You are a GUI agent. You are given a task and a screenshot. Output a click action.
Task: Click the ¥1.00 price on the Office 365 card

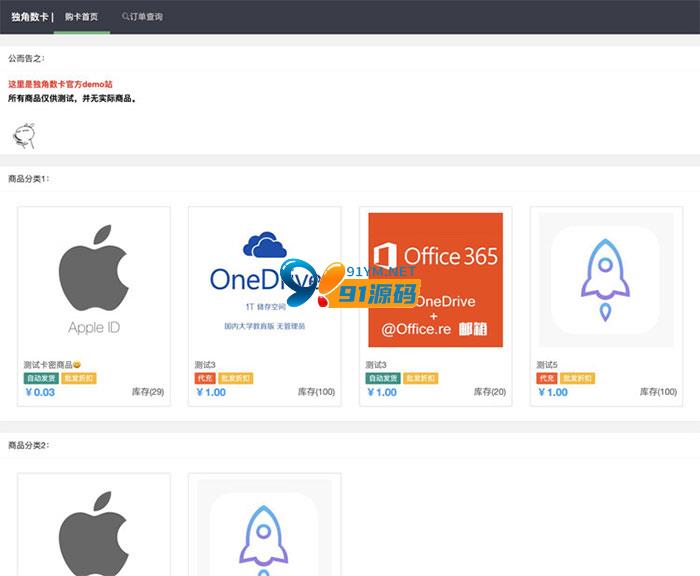[382, 392]
